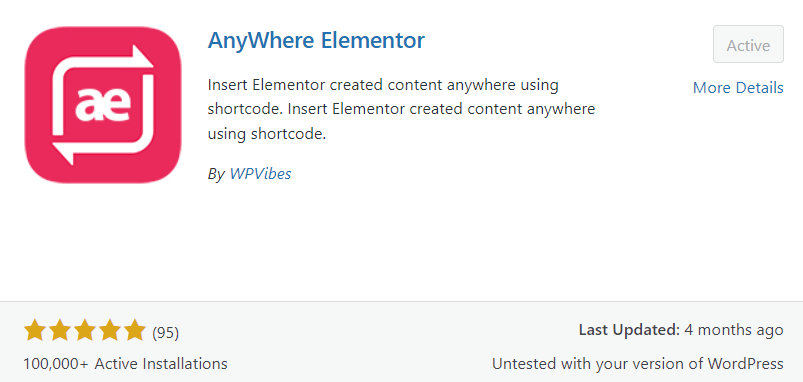Select the second gold rating star
Image resolution: width=803 pixels, height=382 pixels.
(x=59, y=330)
